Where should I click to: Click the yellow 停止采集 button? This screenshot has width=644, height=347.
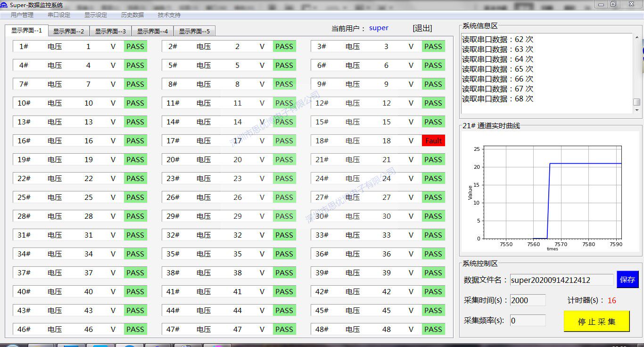point(597,321)
